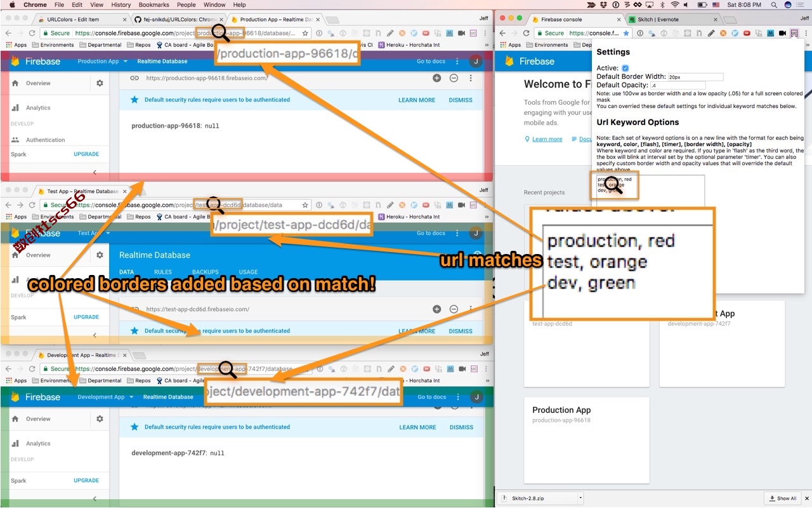Click the Default Border Width field
The height and width of the screenshot is (508, 812).
696,77
